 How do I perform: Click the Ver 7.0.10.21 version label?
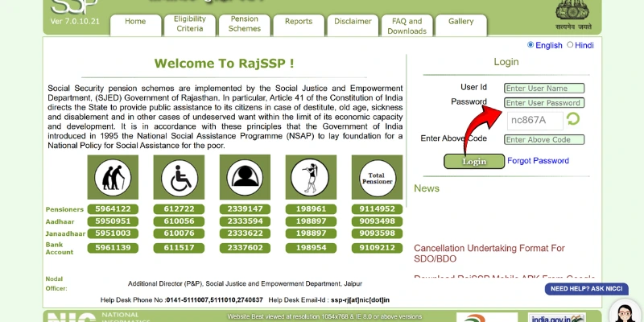75,22
